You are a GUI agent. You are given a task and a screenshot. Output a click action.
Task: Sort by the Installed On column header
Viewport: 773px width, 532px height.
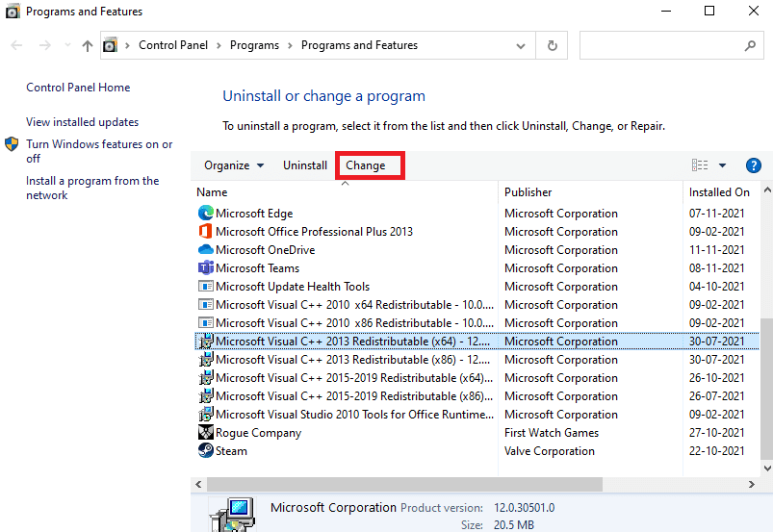(721, 192)
